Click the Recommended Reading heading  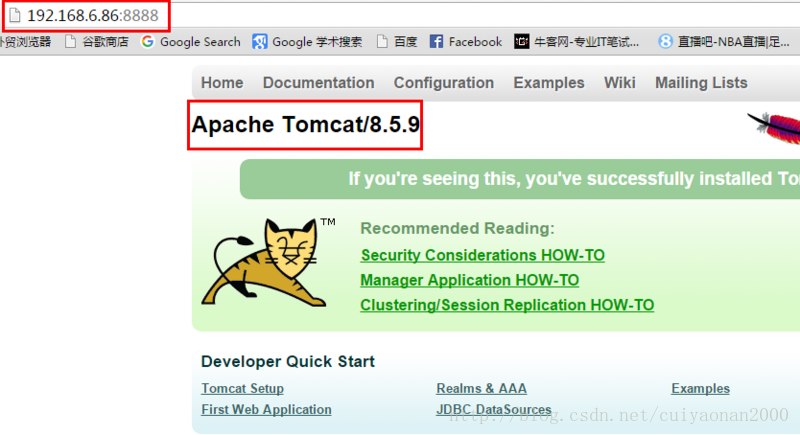(457, 228)
